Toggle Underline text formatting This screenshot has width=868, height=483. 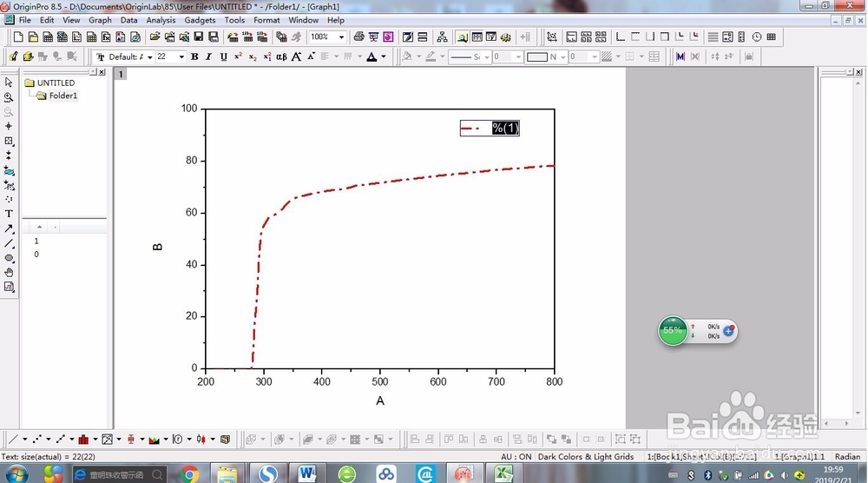point(224,56)
